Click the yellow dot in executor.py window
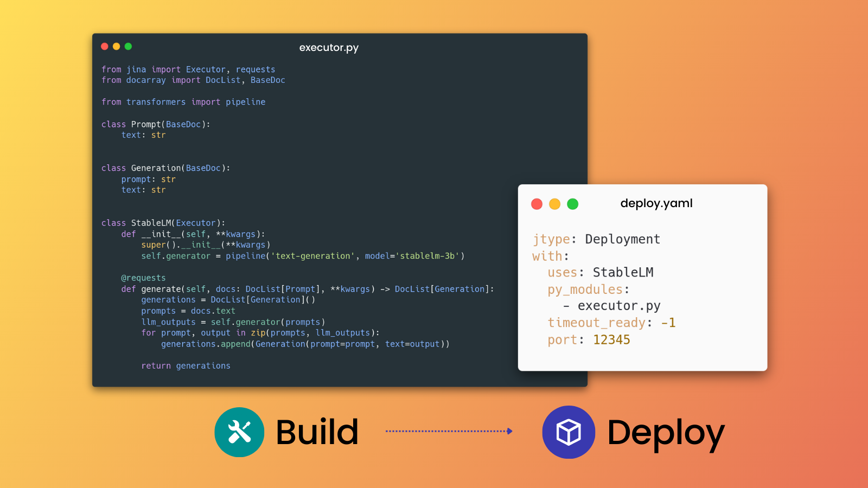 coord(116,47)
